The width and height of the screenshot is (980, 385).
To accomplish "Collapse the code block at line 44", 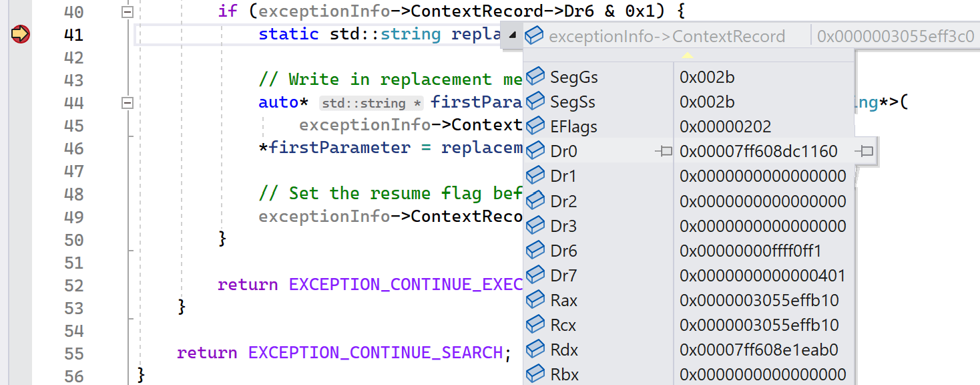I will (128, 102).
